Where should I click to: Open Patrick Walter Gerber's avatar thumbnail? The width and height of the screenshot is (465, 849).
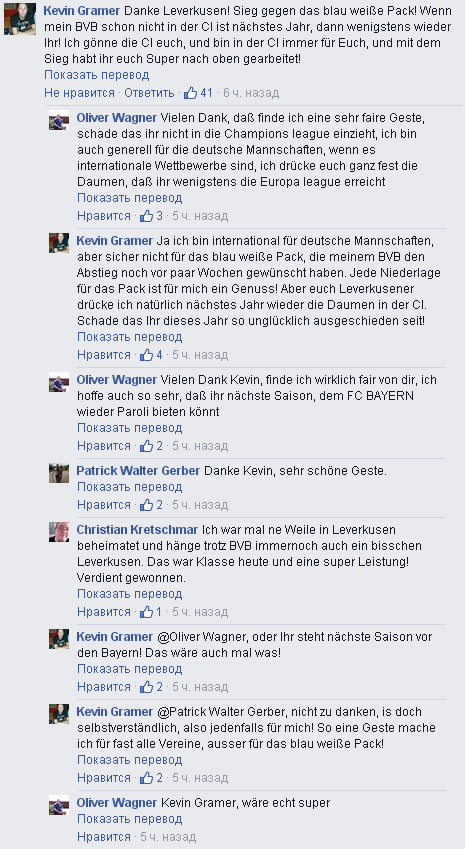pyautogui.click(x=59, y=473)
